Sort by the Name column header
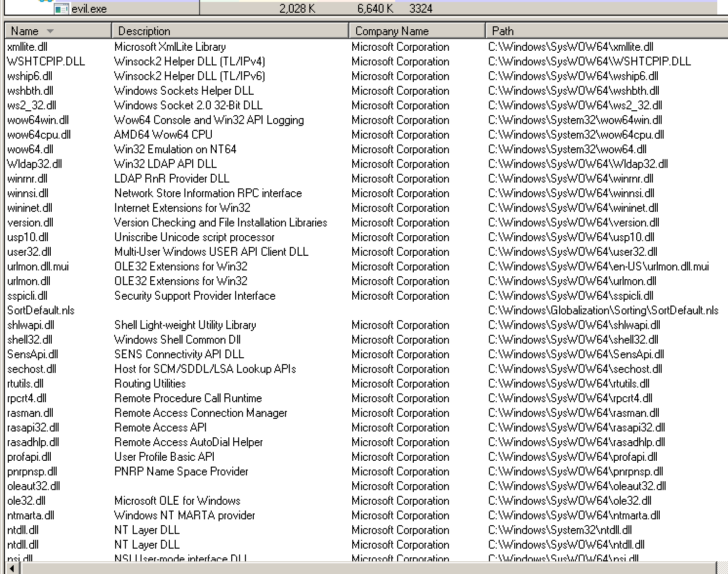The image size is (728, 574). coord(58,31)
